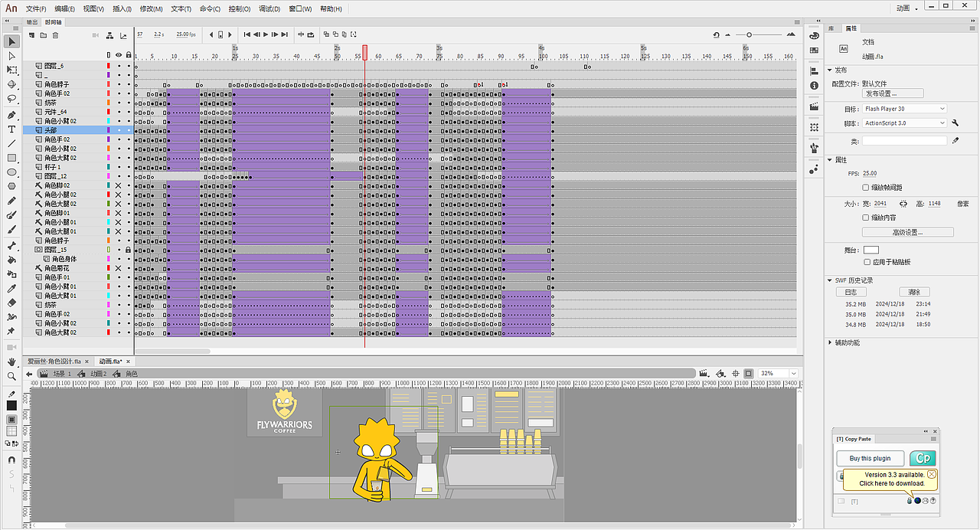
Task: Click wrench icon for ActionScript settings
Action: 955,123
